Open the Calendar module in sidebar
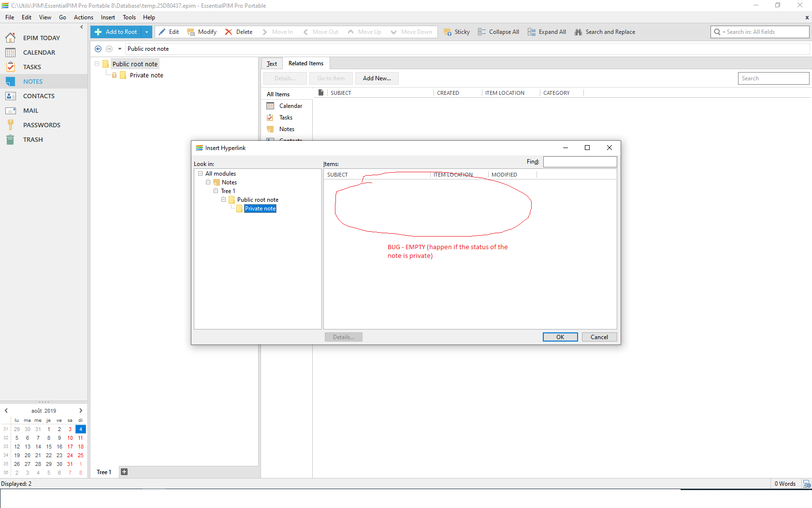 (39, 52)
